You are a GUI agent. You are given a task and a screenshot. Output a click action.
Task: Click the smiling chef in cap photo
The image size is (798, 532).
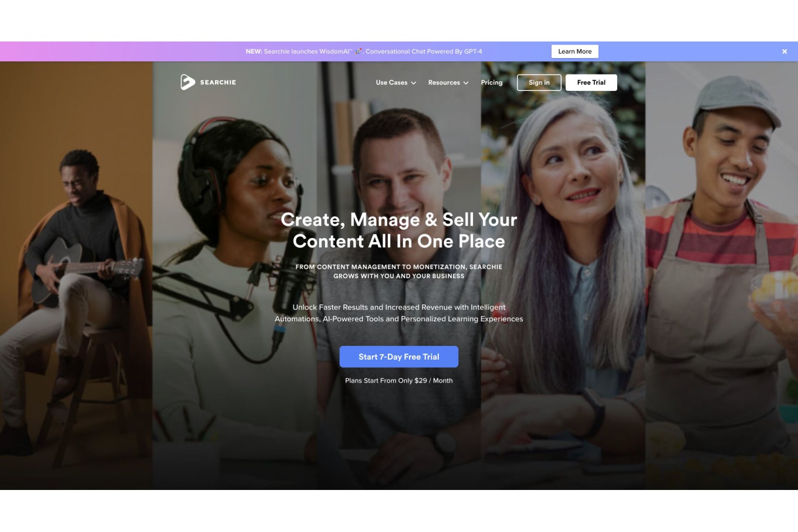pos(721,276)
